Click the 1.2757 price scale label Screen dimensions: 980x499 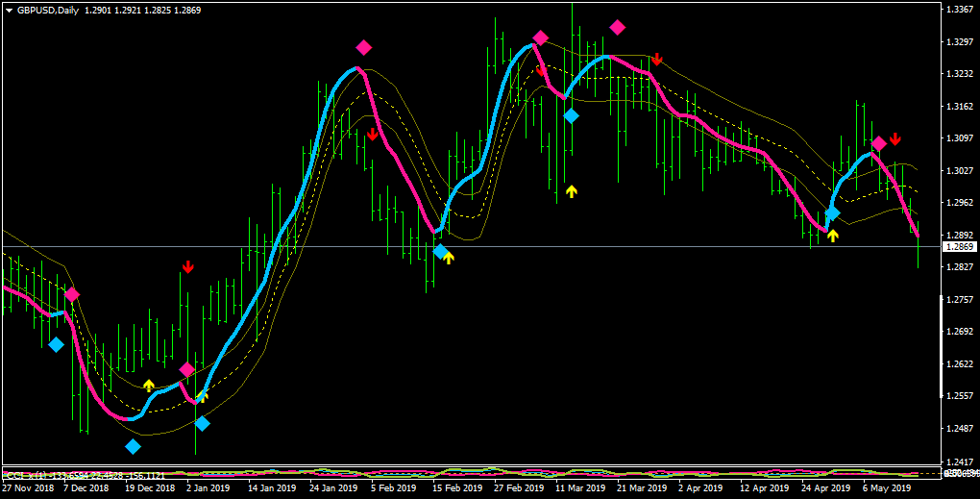[x=958, y=300]
